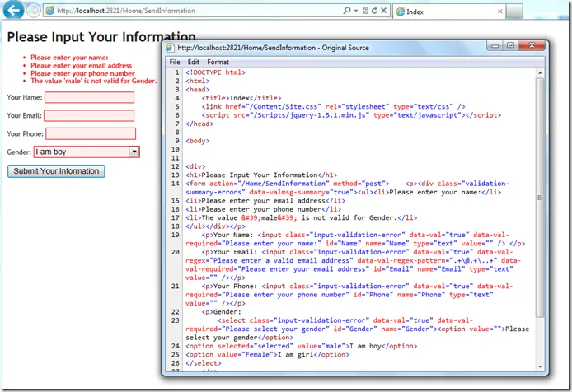Click the browser Back arrow button
This screenshot has height=392, width=572.
click(13, 12)
